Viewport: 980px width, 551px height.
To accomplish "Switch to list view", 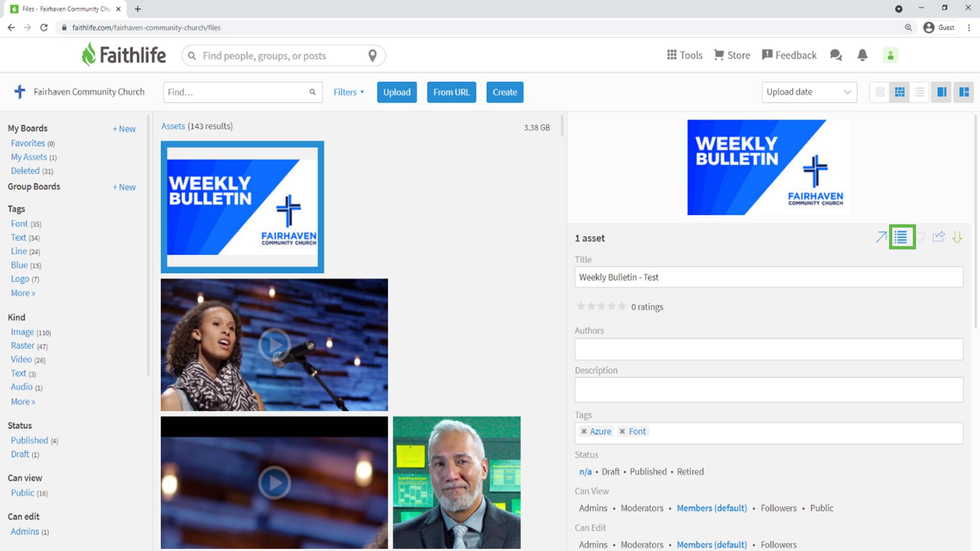I will pyautogui.click(x=919, y=92).
